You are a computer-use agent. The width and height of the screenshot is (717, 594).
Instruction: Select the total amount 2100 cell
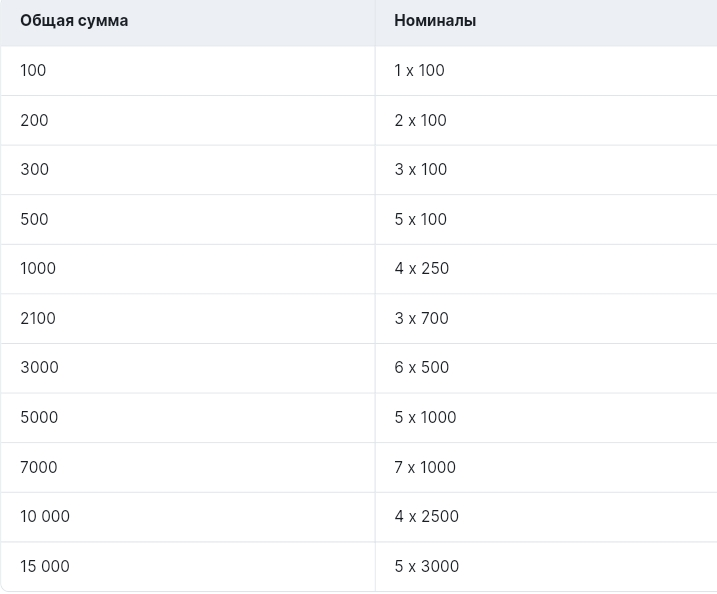[38, 318]
